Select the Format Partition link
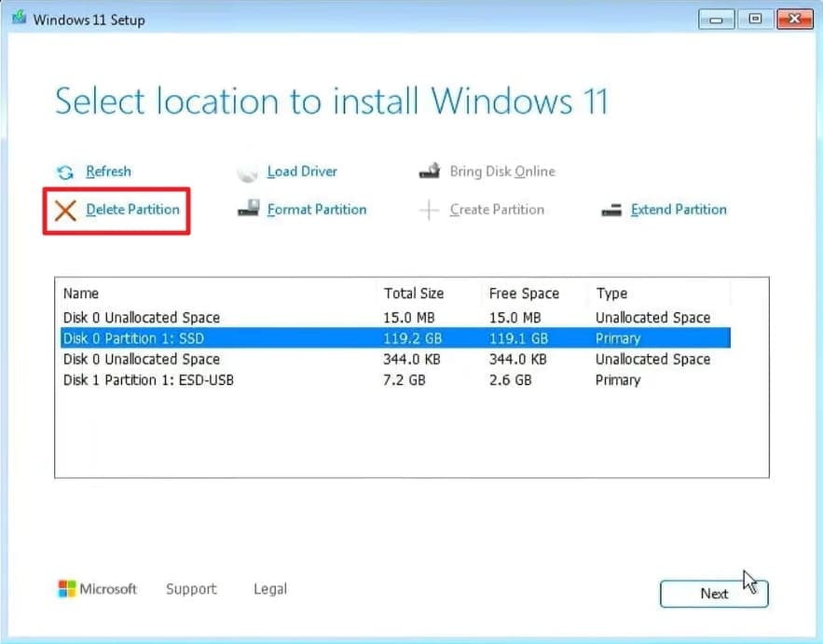 pos(317,210)
